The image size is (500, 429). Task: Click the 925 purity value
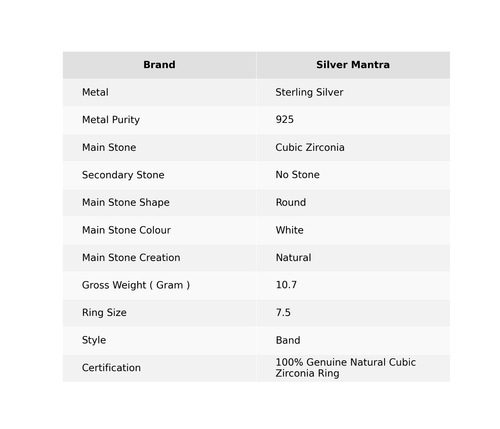point(285,120)
